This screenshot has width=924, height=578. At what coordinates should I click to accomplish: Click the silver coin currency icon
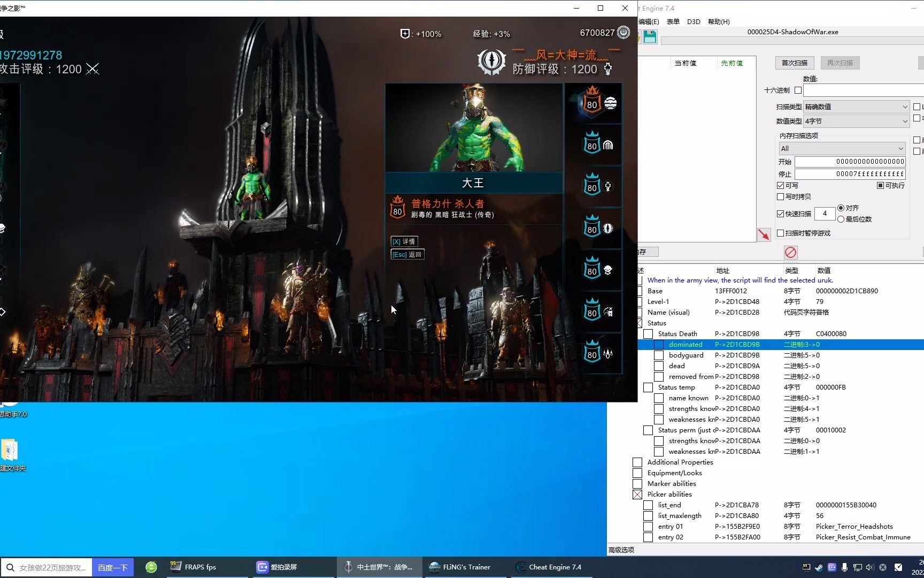click(x=623, y=33)
